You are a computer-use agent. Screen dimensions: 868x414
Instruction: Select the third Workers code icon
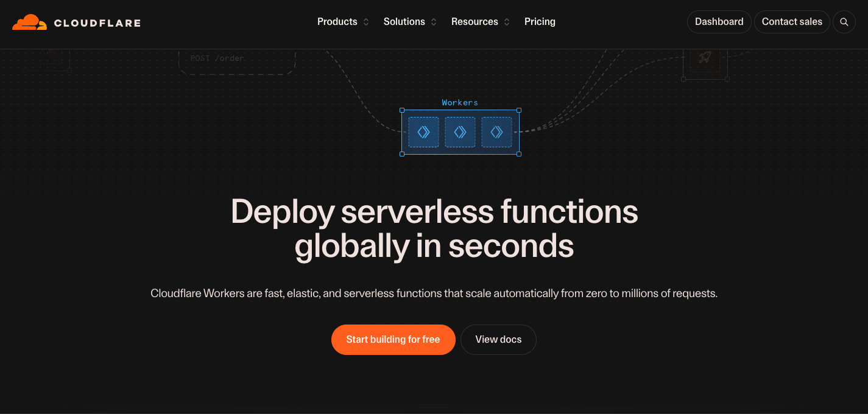tap(496, 132)
